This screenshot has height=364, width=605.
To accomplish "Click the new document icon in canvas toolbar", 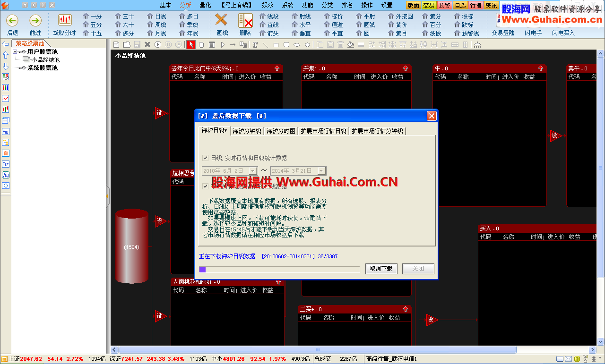I will [x=116, y=44].
